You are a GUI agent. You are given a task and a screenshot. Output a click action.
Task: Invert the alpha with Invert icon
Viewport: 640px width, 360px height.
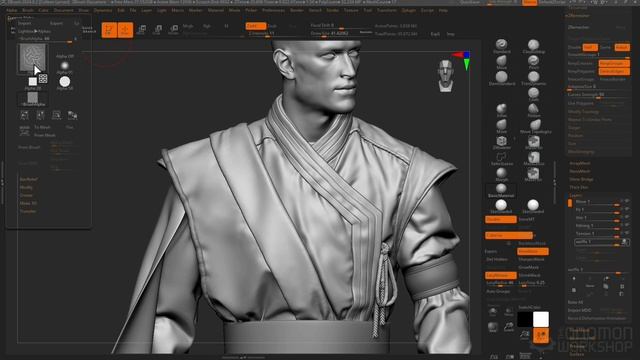click(x=72, y=116)
